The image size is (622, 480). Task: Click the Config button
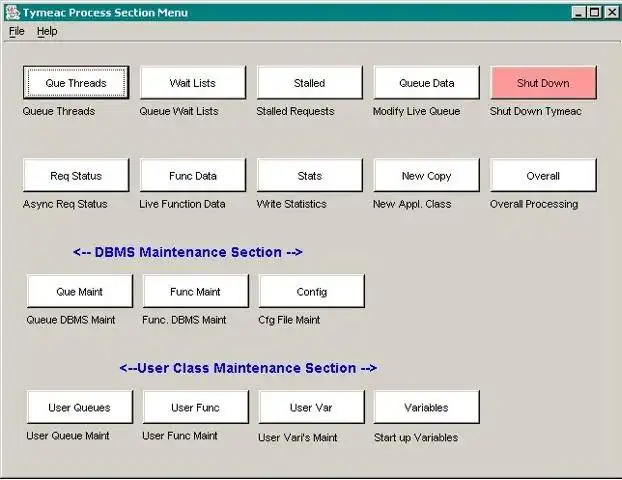(311, 291)
